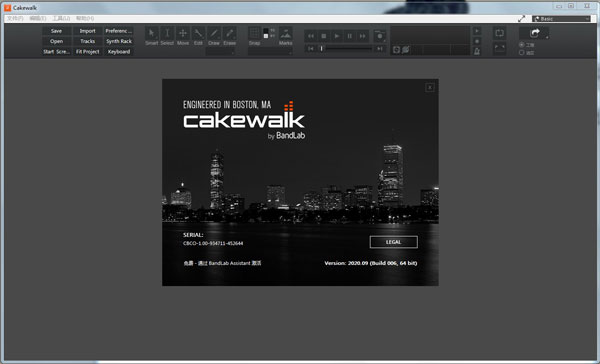Toggle full screen with the diagonal arrow icon
The width and height of the screenshot is (600, 364).
(x=522, y=18)
